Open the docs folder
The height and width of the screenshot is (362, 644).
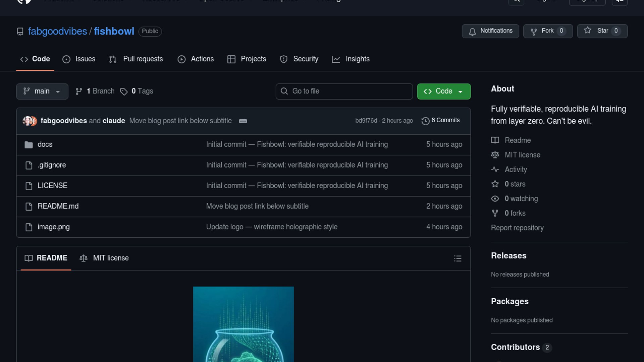tap(45, 144)
